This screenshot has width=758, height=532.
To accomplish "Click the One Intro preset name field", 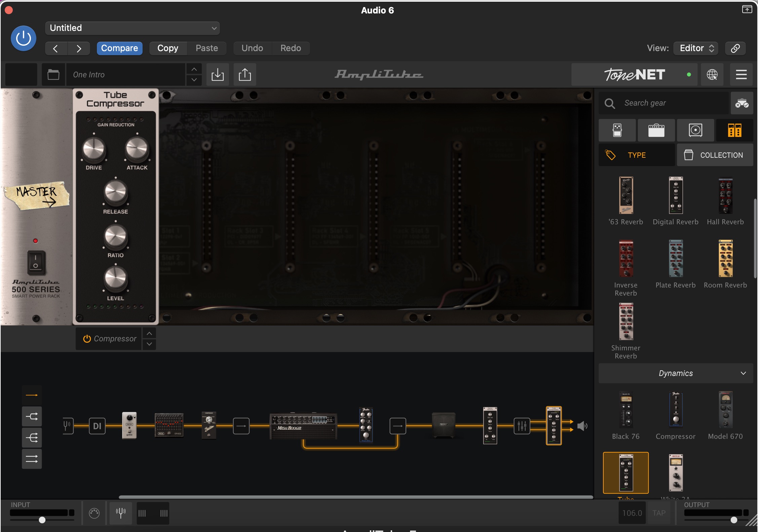I will (126, 74).
